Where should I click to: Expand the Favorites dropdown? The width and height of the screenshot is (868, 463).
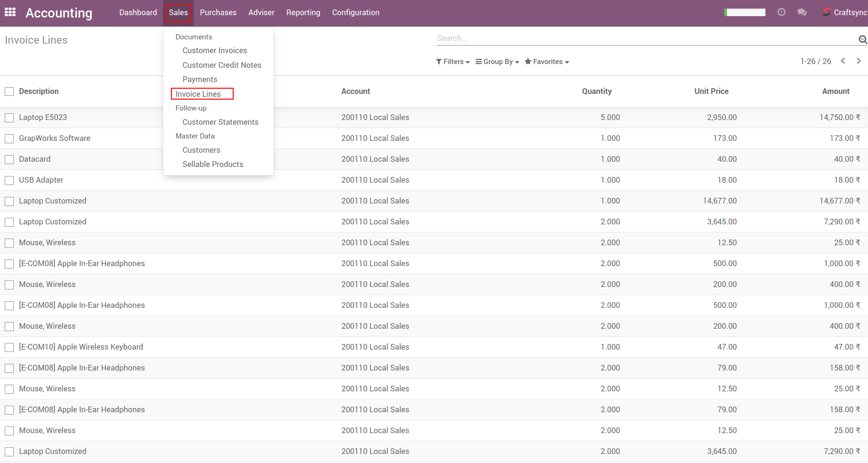pyautogui.click(x=547, y=62)
